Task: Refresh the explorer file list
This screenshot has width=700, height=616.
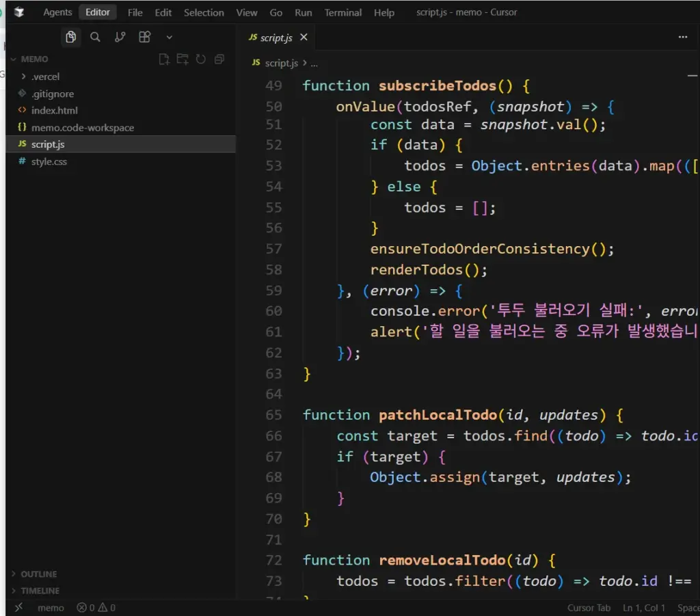Action: [201, 59]
